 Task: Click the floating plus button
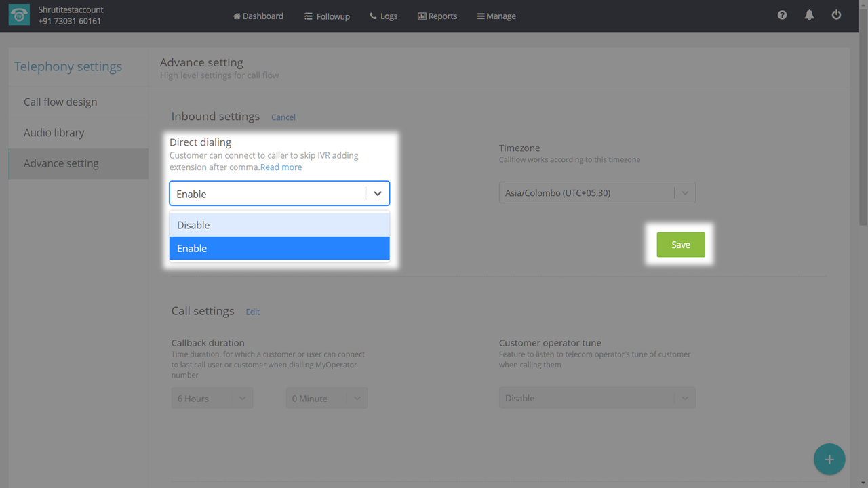[829, 460]
